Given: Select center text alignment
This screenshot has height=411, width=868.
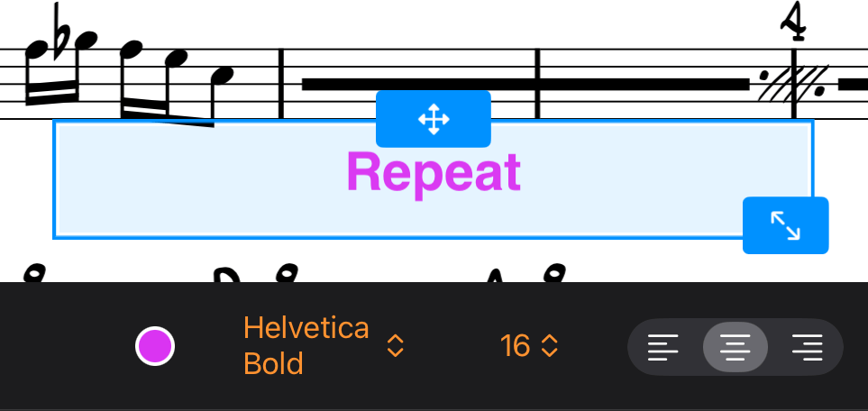Looking at the screenshot, I should [x=736, y=347].
